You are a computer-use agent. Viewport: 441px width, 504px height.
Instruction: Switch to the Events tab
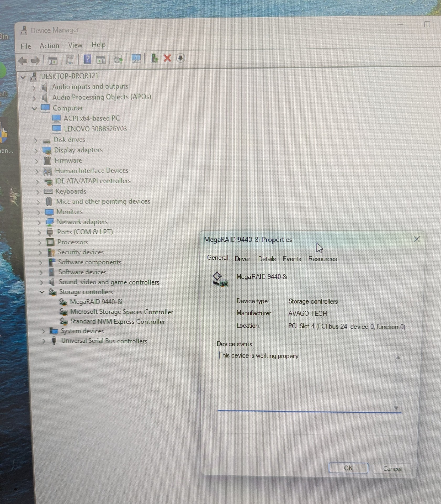coord(292,259)
